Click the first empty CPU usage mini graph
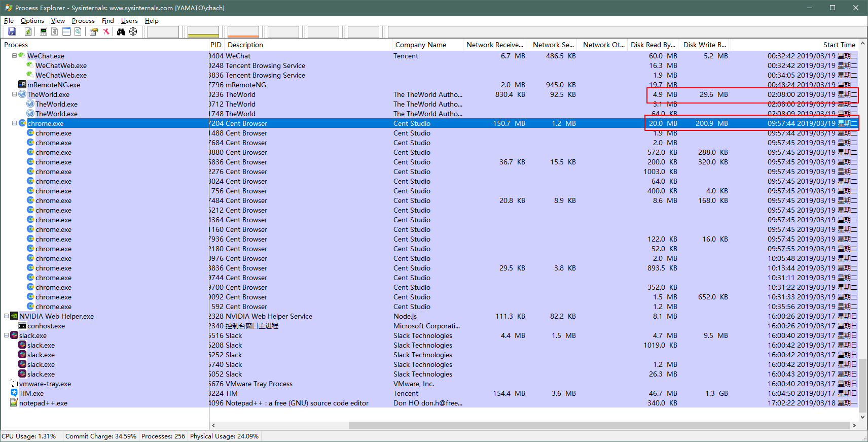 click(x=163, y=31)
